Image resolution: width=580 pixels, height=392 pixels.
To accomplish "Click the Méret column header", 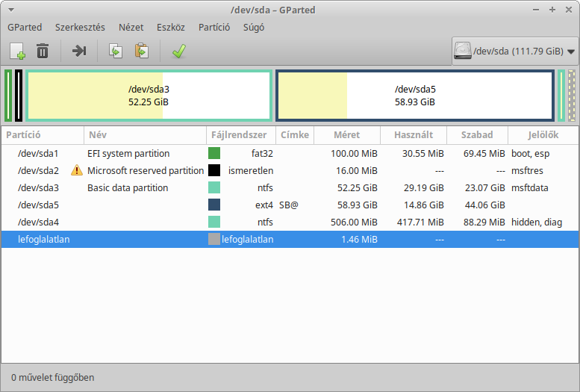I will tap(347, 135).
